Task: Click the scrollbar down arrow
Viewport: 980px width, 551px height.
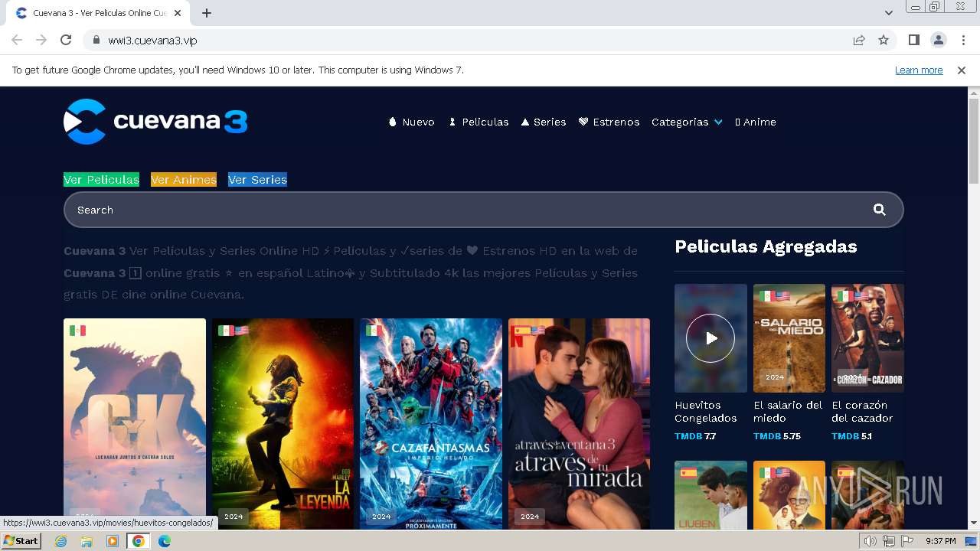Action: click(x=974, y=523)
